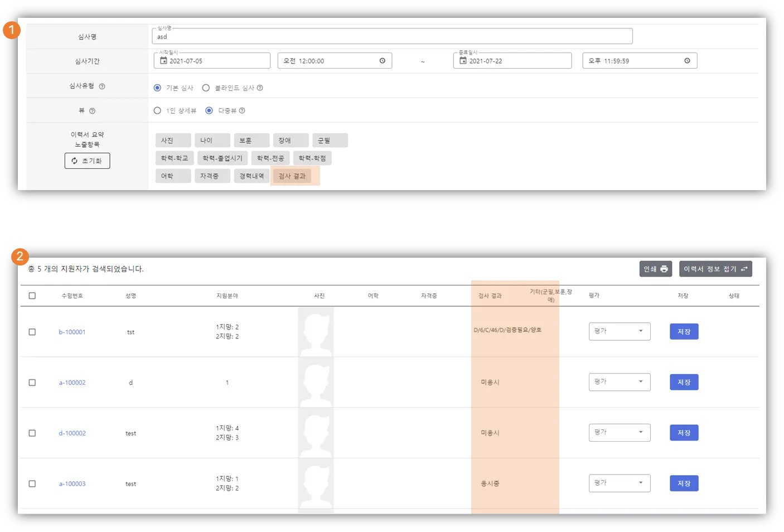Check the checkbox for applicant a-100002
Screen dimensions: 784x532
click(x=32, y=383)
